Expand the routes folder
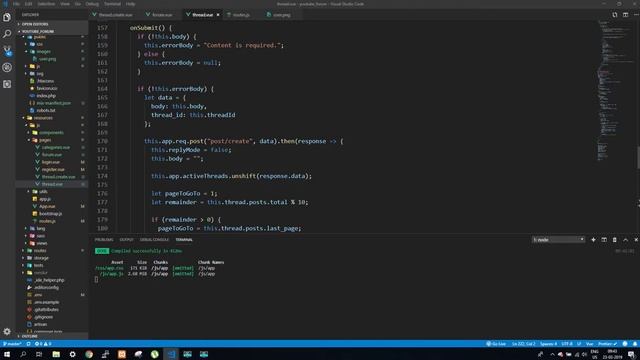This screenshot has width=640, height=360. point(40,251)
